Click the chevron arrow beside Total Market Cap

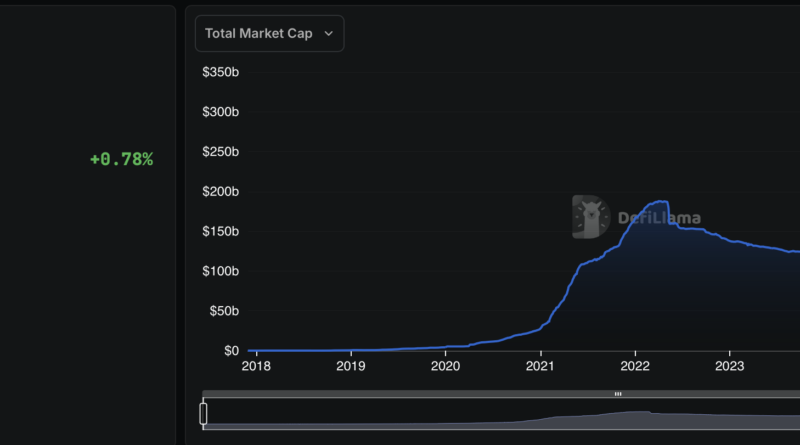pyautogui.click(x=328, y=33)
